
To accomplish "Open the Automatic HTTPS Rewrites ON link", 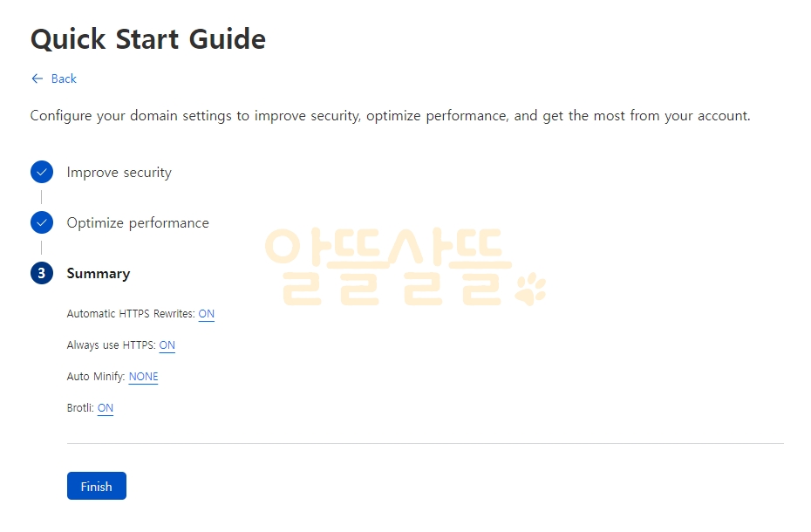I will [x=207, y=314].
